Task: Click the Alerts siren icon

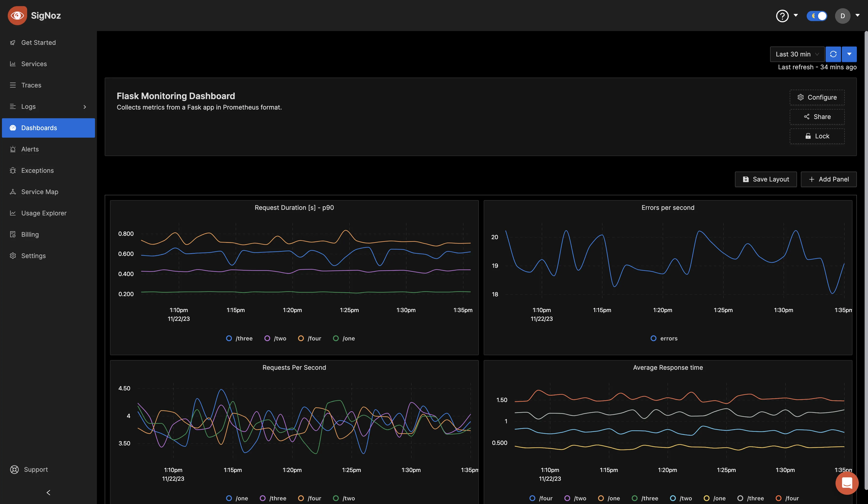Action: point(13,149)
